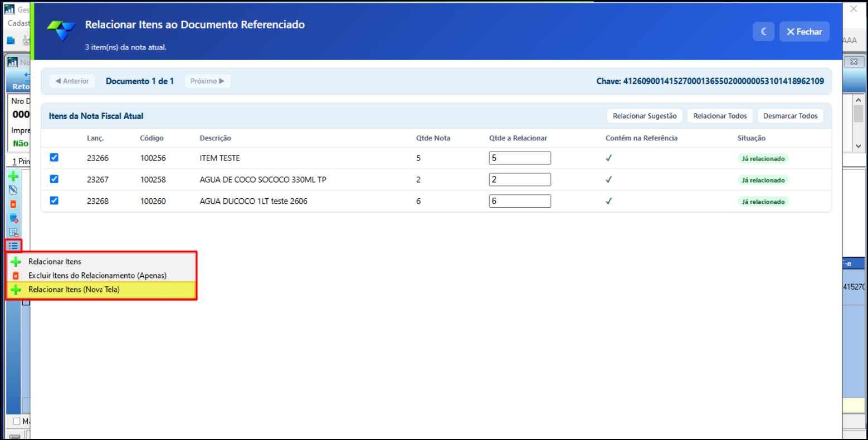Click the quantity field for ITEM TESTE
Image resolution: width=868 pixels, height=440 pixels.
tap(520, 158)
